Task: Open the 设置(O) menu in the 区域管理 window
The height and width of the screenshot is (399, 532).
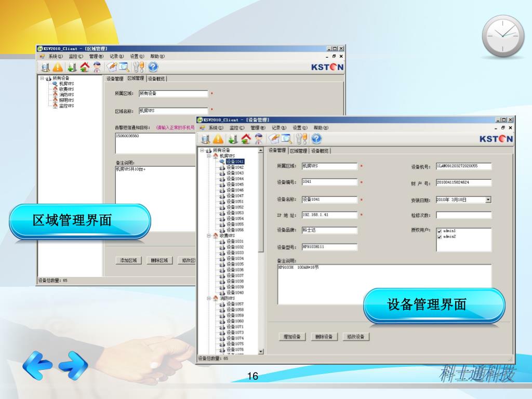Action: [x=137, y=56]
